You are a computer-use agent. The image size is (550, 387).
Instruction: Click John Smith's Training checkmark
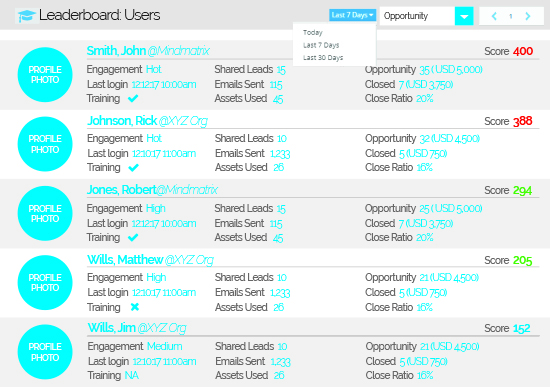(x=133, y=98)
